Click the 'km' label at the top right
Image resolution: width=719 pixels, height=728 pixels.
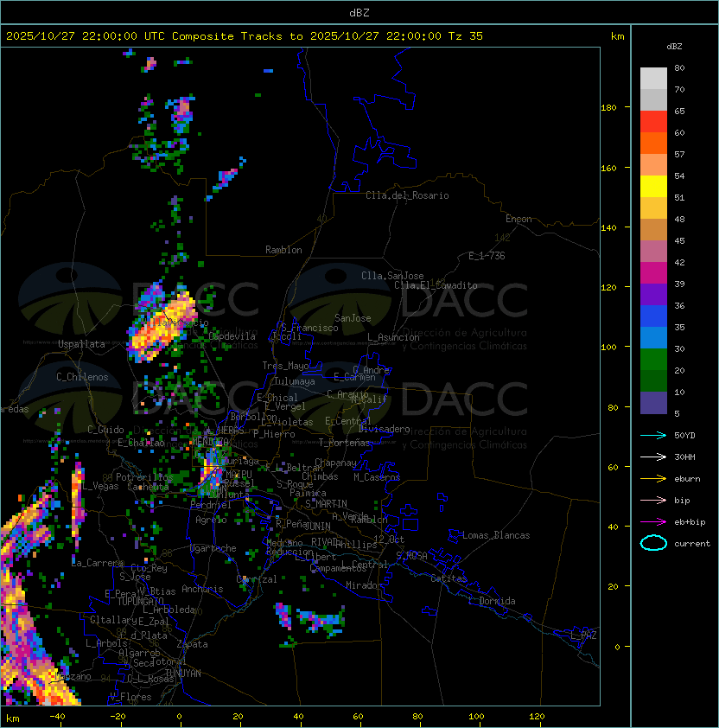point(617,36)
